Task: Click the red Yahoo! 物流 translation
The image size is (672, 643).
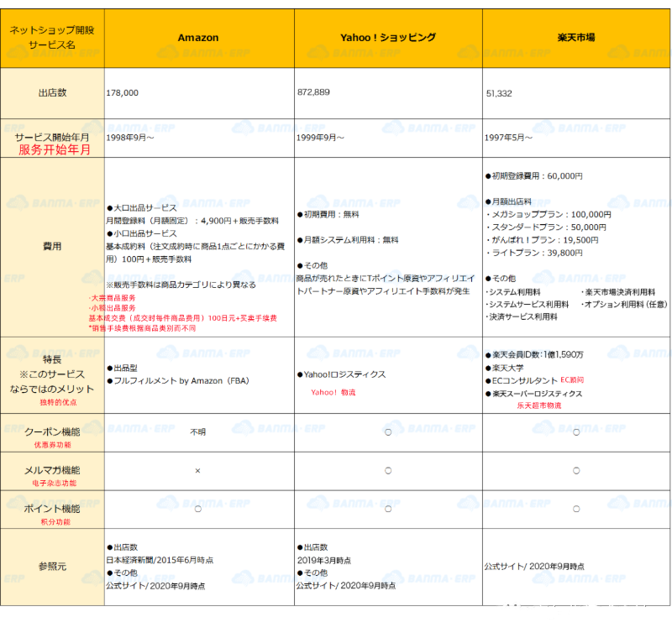Action: tap(333, 392)
